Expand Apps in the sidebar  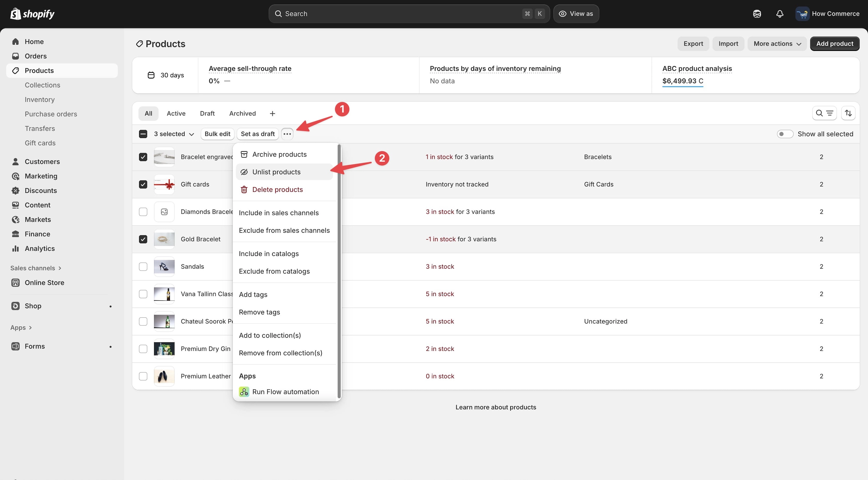(21, 328)
